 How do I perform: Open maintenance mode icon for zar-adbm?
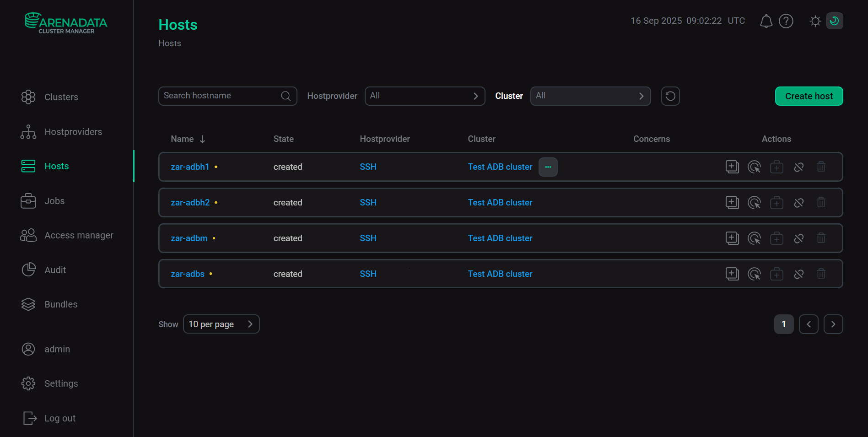[x=776, y=238]
